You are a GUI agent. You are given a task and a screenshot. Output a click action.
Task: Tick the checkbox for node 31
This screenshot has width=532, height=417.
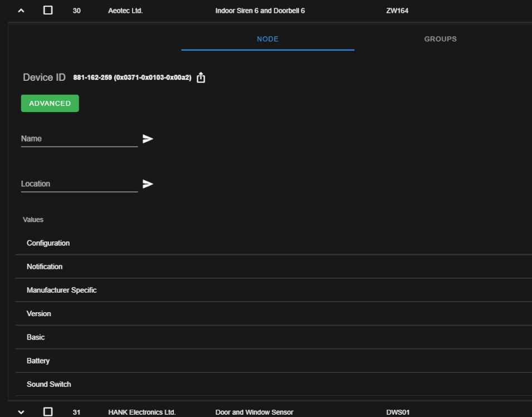(x=48, y=412)
